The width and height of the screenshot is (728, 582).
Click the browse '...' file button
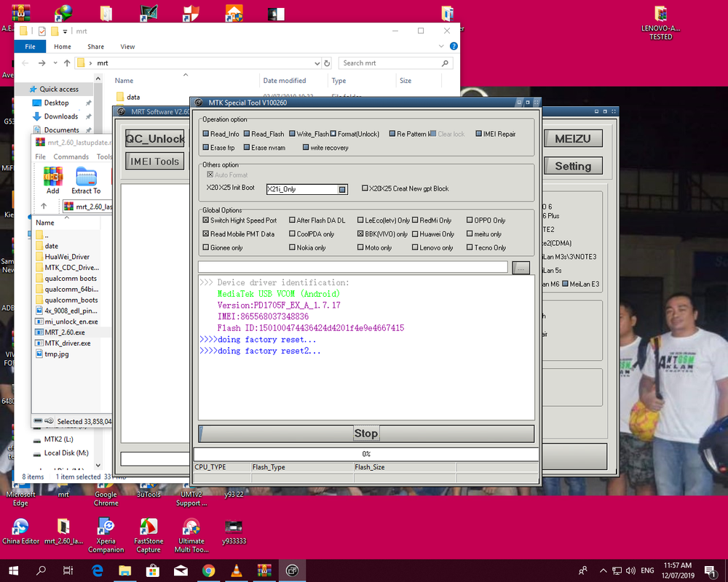point(521,268)
